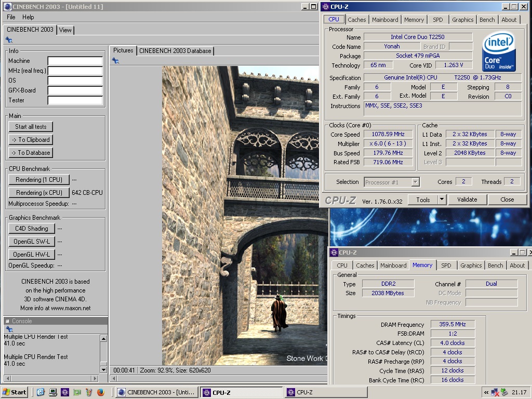Viewport: 532px width, 399px height.
Task: Start the OpenGL HW-L test
Action: tap(32, 254)
